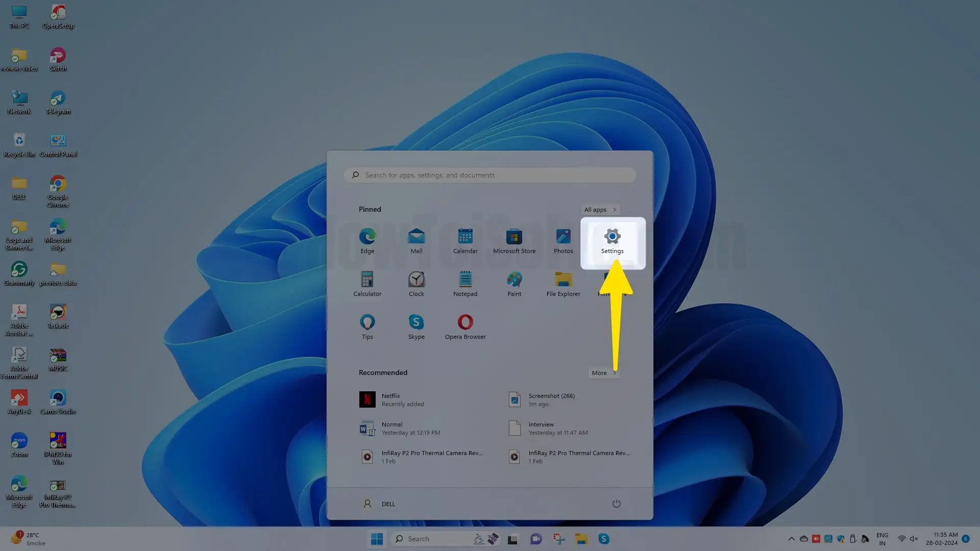Expand More recommended items

pos(603,373)
